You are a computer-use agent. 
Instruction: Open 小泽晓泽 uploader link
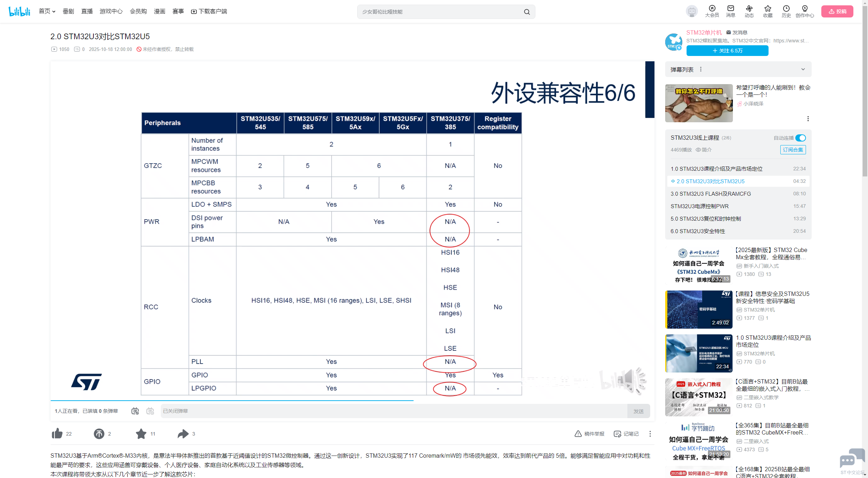750,104
